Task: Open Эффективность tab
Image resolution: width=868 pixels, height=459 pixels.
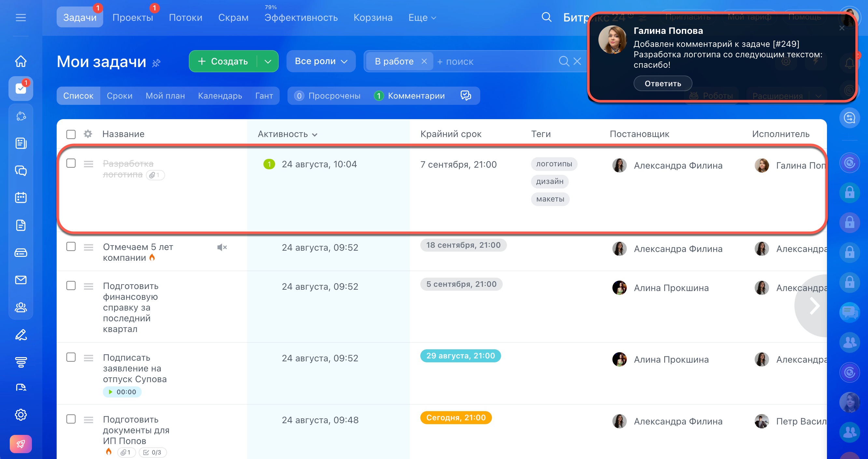Action: point(301,18)
